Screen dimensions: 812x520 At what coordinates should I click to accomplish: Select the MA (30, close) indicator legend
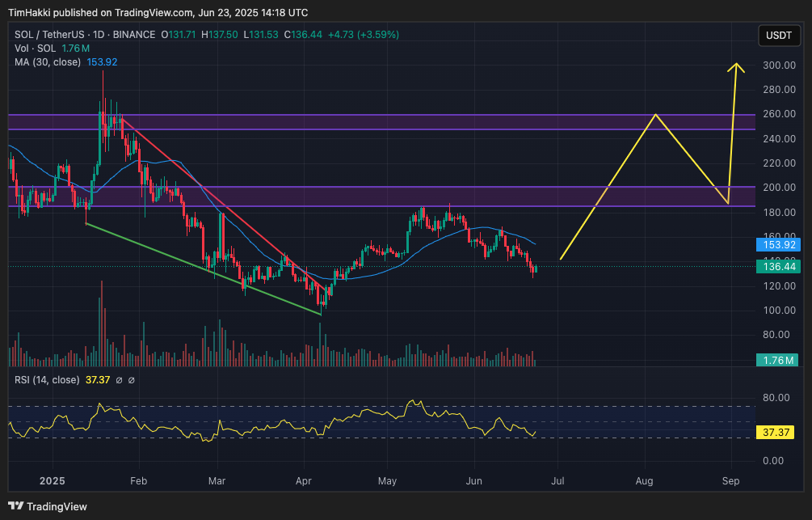pos(48,62)
